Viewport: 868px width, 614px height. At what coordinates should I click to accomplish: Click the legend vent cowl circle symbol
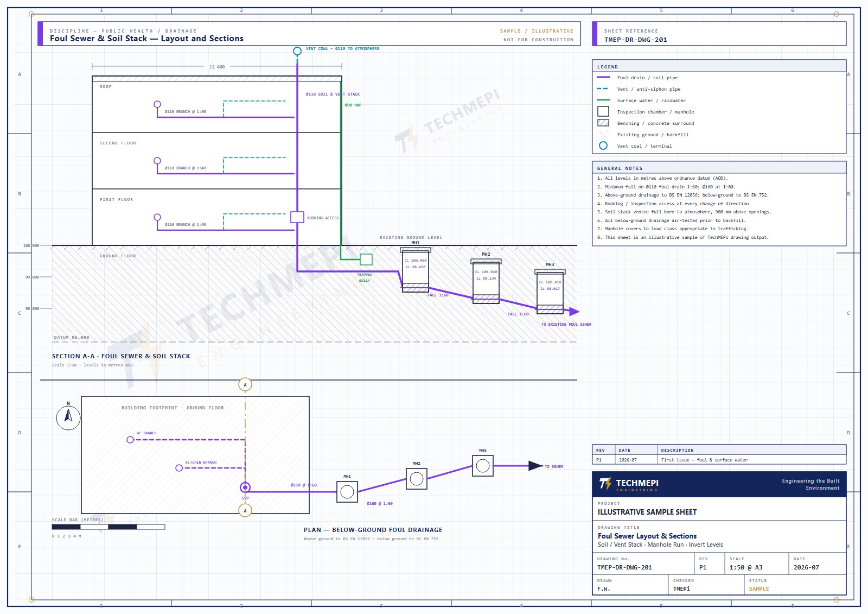pos(603,145)
